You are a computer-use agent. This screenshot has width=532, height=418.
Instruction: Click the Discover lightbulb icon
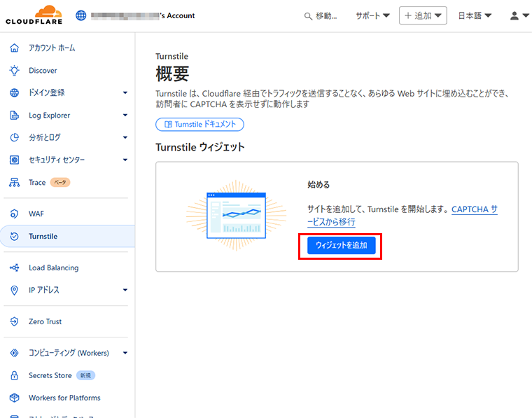pyautogui.click(x=14, y=70)
